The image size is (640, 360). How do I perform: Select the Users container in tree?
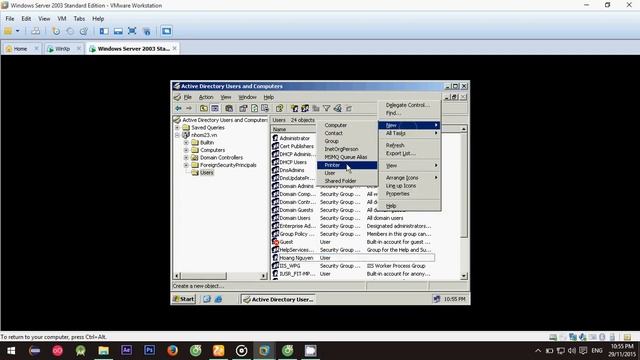tap(207, 173)
